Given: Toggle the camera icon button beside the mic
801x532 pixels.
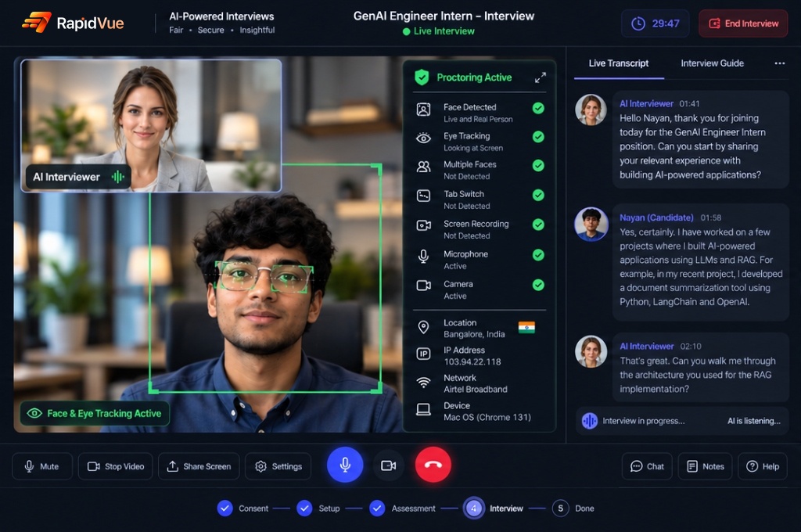Looking at the screenshot, I should [x=389, y=465].
